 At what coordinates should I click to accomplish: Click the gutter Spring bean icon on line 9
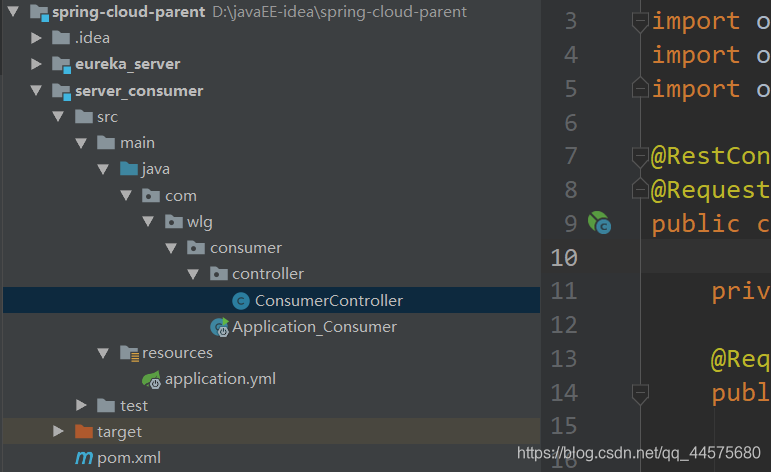598,223
